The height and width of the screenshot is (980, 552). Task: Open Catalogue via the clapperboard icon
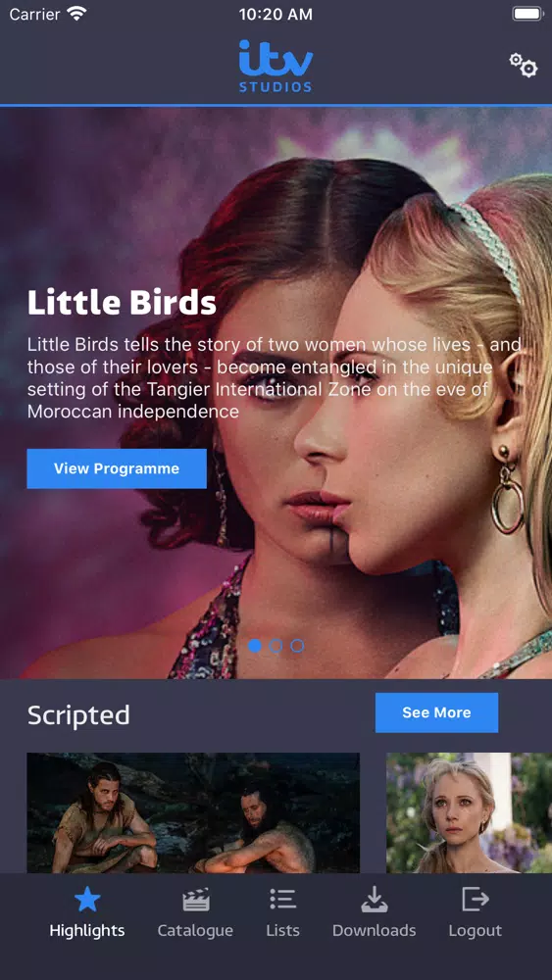click(196, 900)
